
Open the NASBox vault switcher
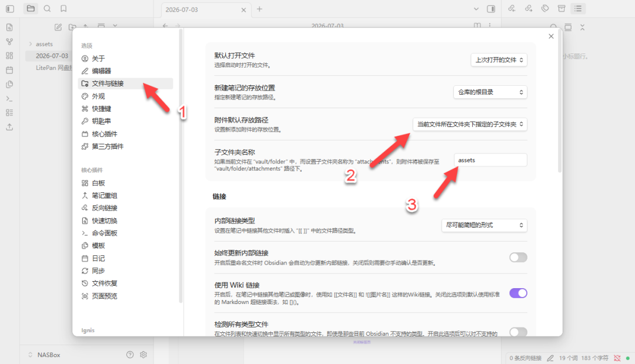(x=45, y=355)
